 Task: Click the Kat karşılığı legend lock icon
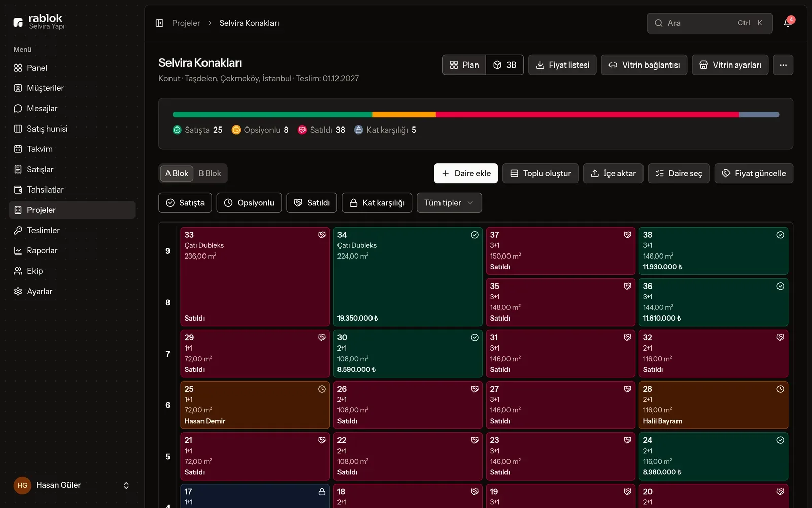pyautogui.click(x=358, y=130)
